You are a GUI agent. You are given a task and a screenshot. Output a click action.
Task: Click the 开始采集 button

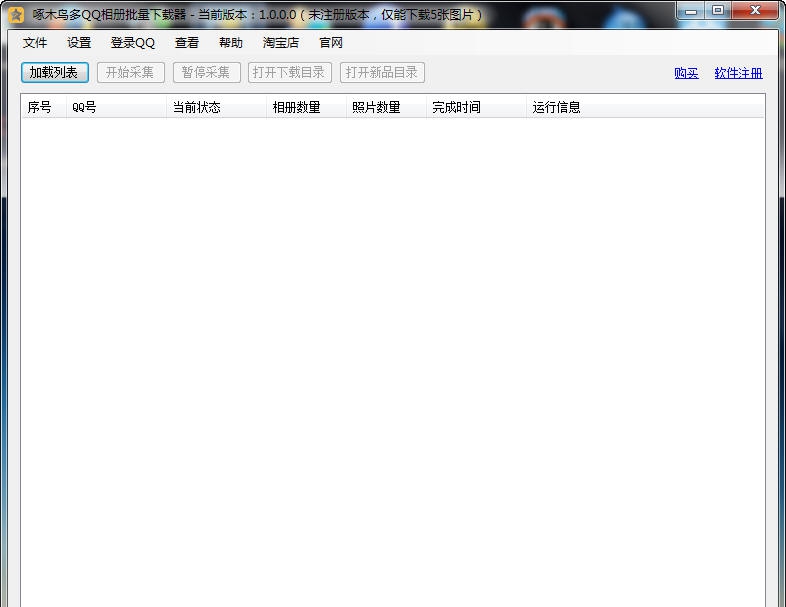(x=131, y=73)
